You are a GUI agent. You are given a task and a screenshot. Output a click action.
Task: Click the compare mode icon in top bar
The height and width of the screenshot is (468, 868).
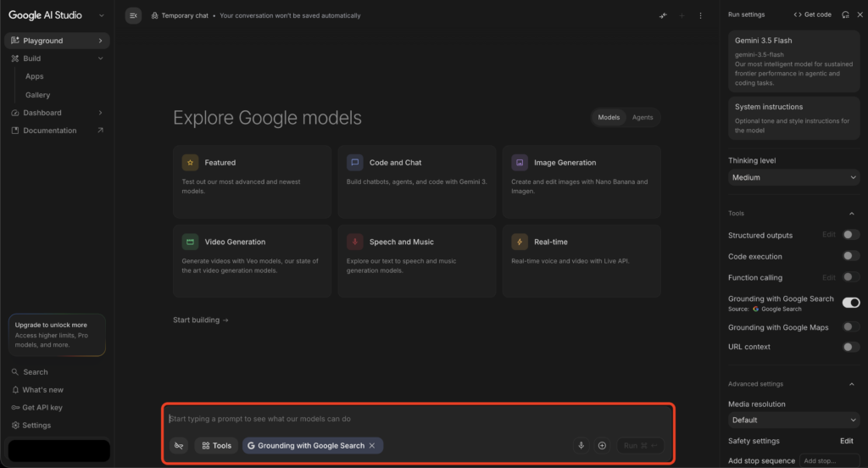click(663, 15)
